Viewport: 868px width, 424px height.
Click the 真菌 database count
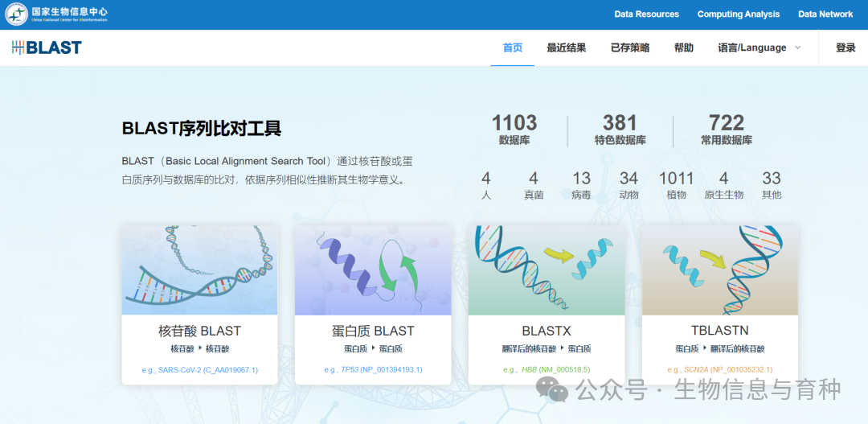tap(534, 186)
